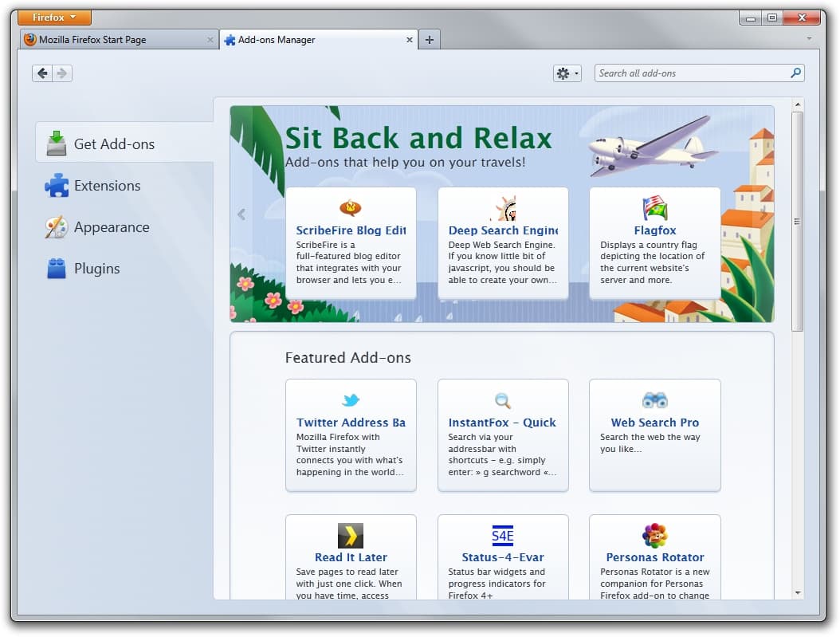Viewport: 840px width, 637px height.
Task: Open a new tab with plus button
Action: pyautogui.click(x=430, y=40)
